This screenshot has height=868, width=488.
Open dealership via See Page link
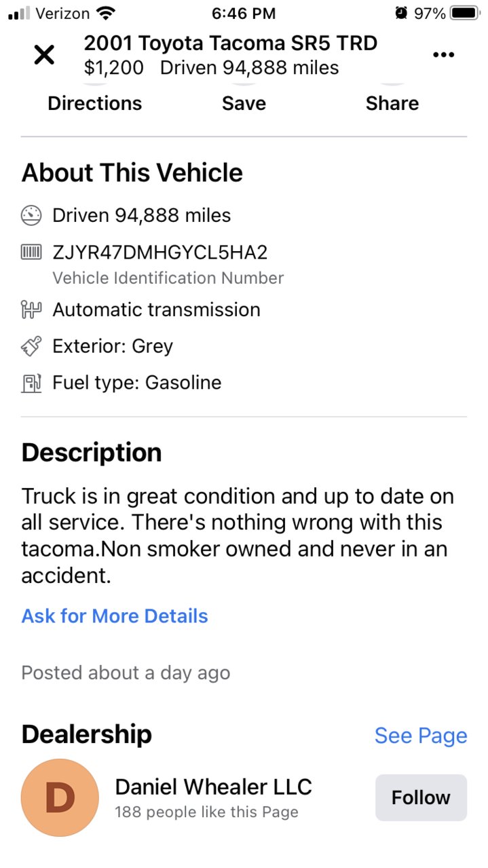click(421, 736)
